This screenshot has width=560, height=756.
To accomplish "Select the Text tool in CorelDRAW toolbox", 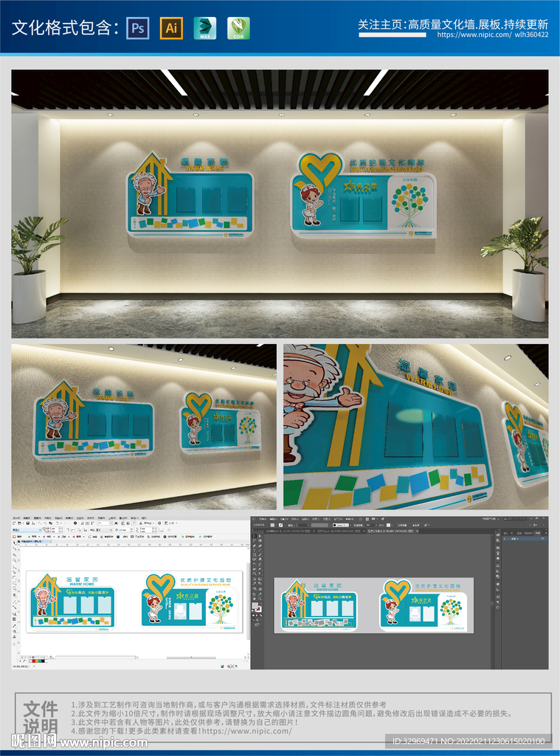I will tap(15, 595).
